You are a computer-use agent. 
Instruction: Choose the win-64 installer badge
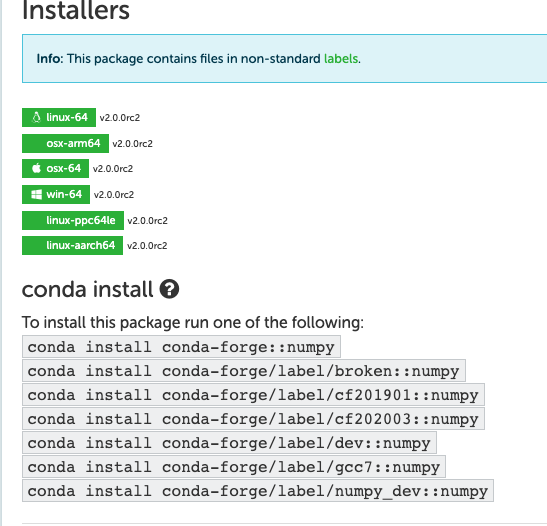[x=56, y=194]
